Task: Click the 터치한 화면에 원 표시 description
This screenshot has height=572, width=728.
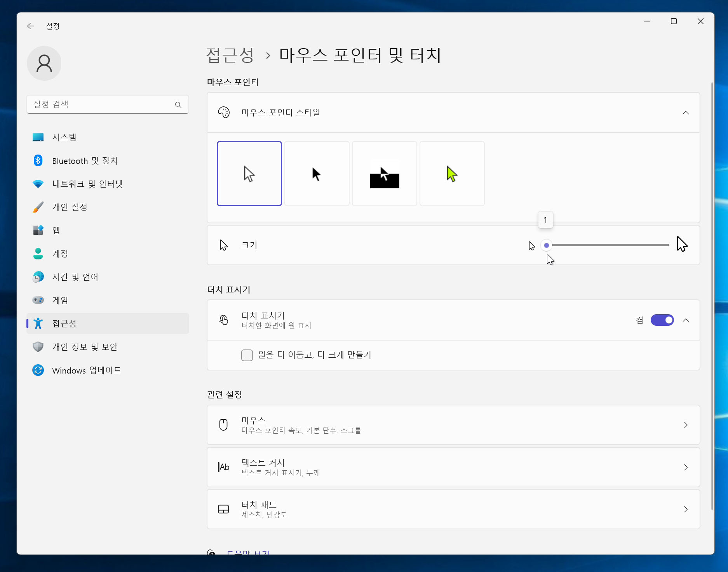Action: click(x=277, y=325)
